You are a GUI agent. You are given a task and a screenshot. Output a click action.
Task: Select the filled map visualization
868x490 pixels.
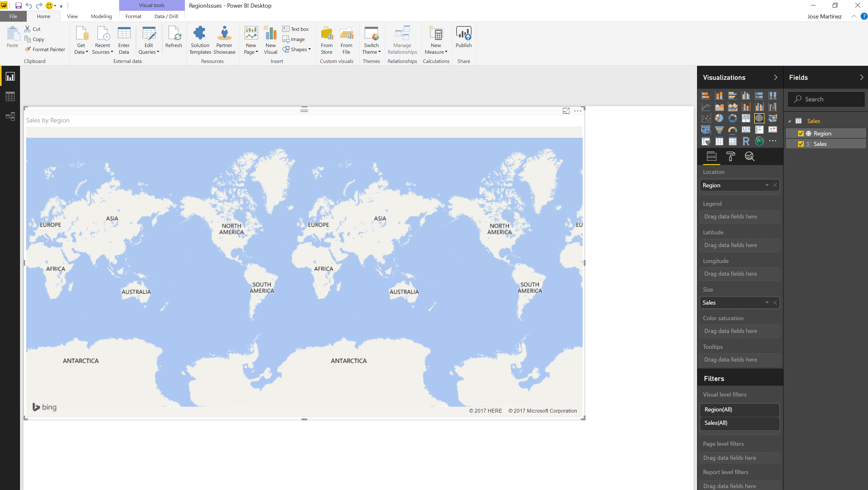773,118
